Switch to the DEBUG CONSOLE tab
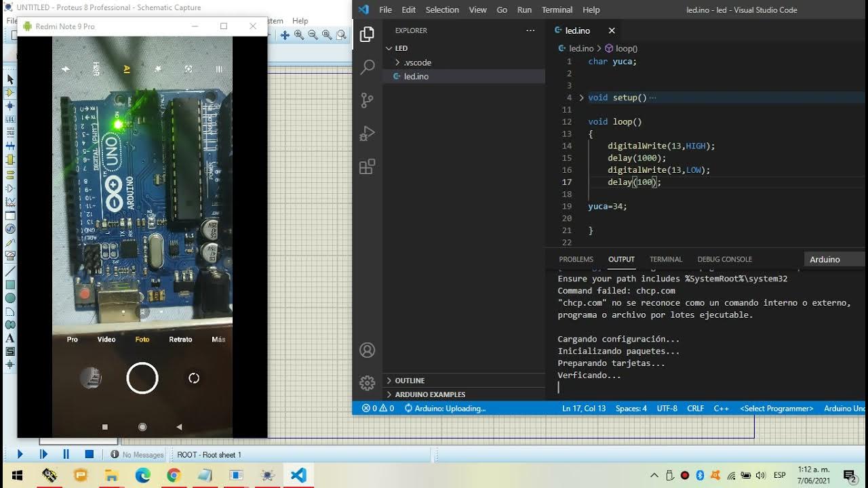868x488 pixels. point(724,260)
